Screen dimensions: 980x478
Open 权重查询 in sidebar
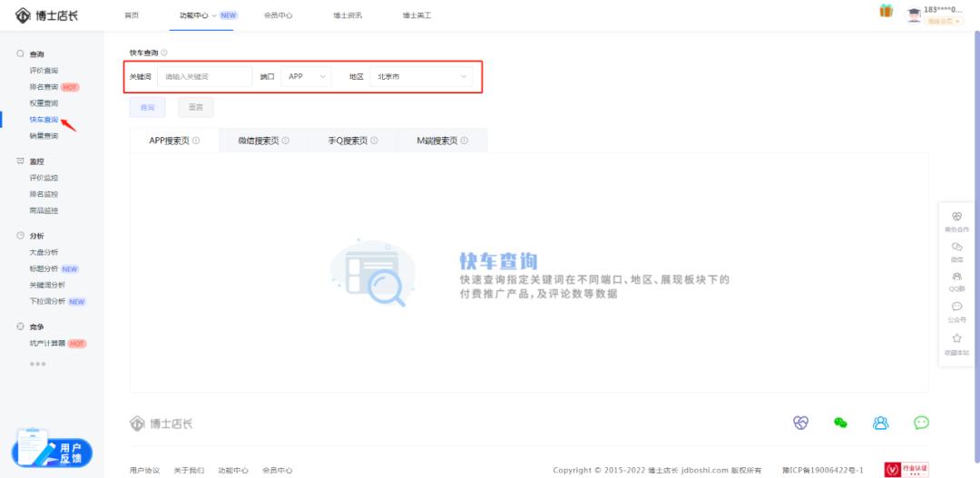point(44,103)
